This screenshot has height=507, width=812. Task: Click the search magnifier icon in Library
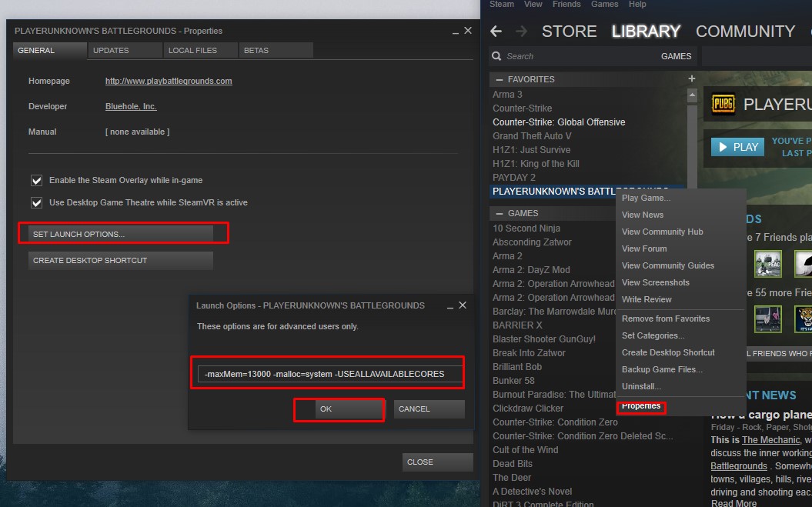click(496, 56)
